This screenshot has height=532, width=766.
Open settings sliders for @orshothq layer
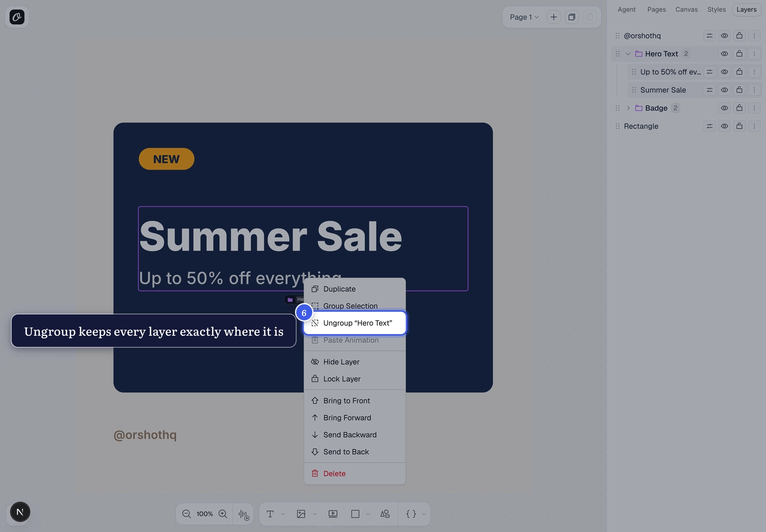710,36
